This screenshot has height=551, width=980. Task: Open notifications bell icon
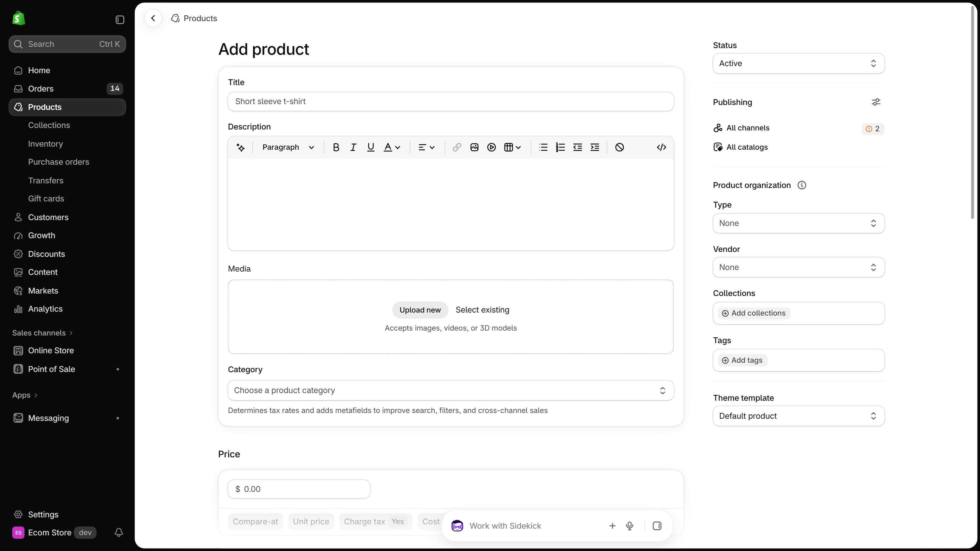pos(119,532)
